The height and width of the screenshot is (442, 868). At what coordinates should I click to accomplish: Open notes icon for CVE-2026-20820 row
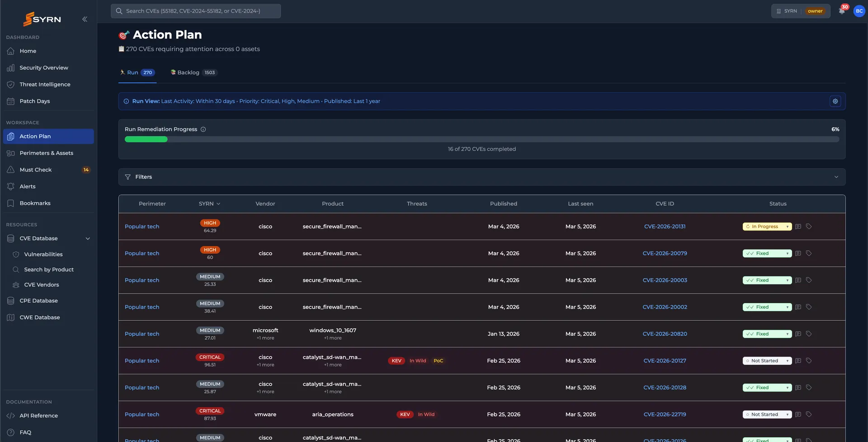point(798,334)
